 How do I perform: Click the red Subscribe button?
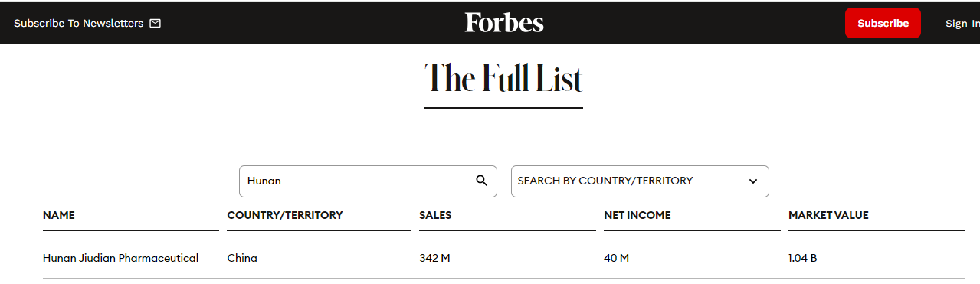(x=883, y=23)
